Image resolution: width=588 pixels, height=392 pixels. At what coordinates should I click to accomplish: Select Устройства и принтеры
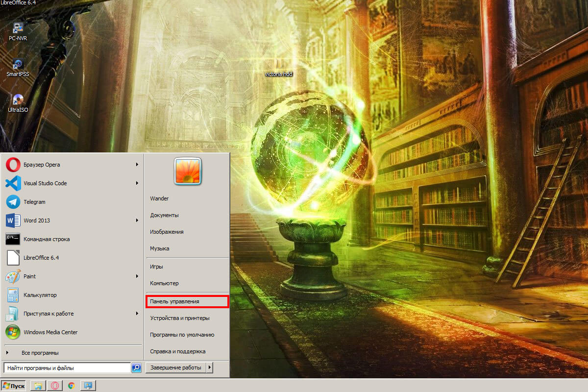[x=180, y=318]
